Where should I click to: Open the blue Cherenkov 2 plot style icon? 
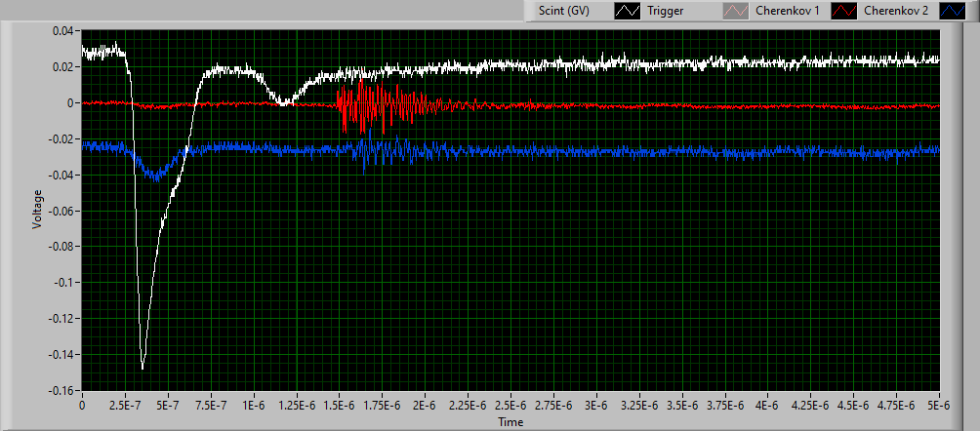coord(952,11)
